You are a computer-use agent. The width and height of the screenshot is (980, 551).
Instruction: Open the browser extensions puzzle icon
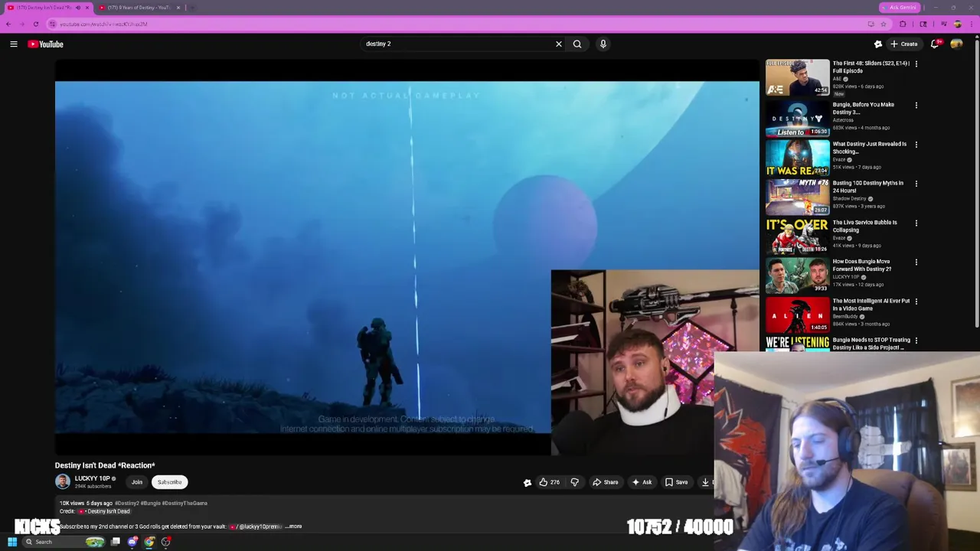(x=903, y=24)
